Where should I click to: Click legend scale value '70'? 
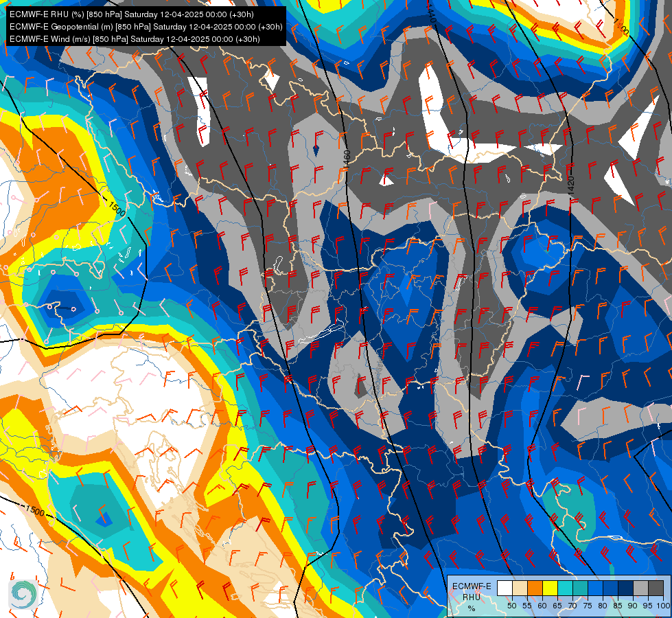point(572,606)
